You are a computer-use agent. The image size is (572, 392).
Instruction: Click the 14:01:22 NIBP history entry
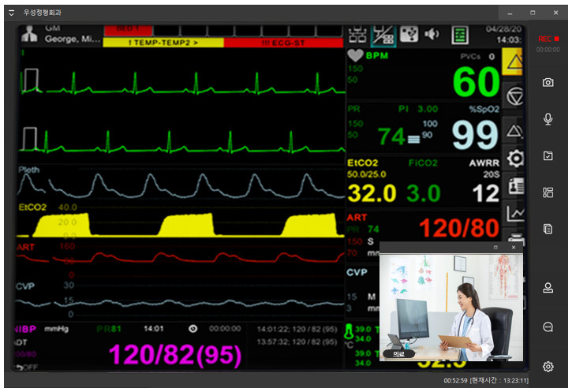click(297, 329)
